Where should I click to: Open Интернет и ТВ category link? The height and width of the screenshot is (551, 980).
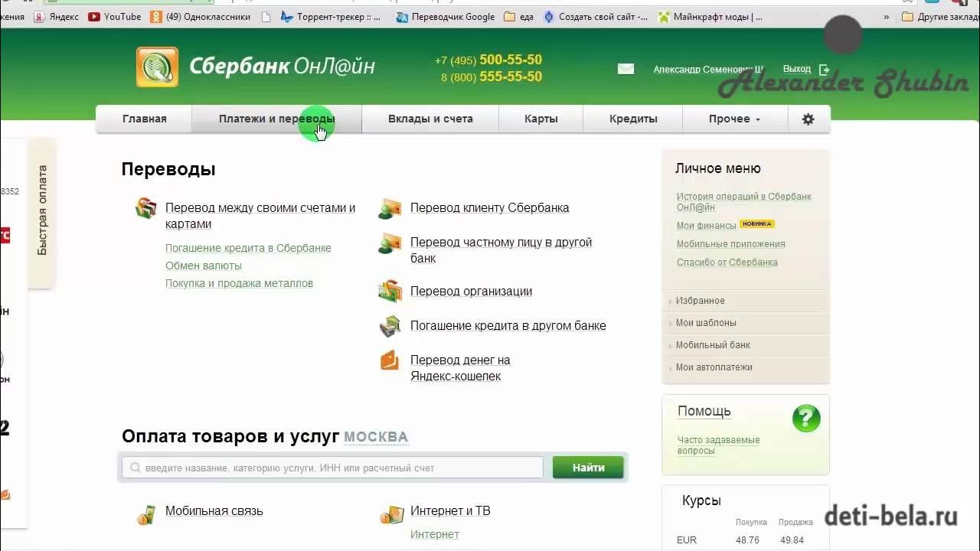[x=450, y=511]
